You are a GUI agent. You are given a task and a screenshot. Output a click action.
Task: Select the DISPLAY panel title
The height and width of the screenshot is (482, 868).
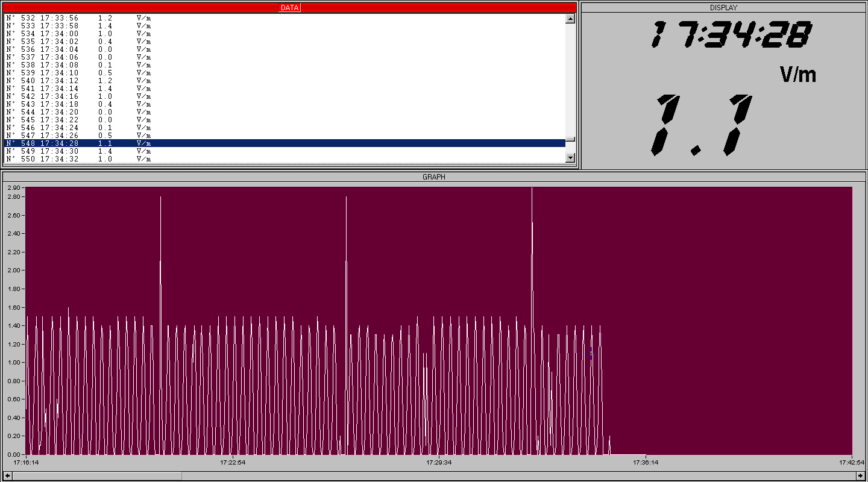pos(723,8)
